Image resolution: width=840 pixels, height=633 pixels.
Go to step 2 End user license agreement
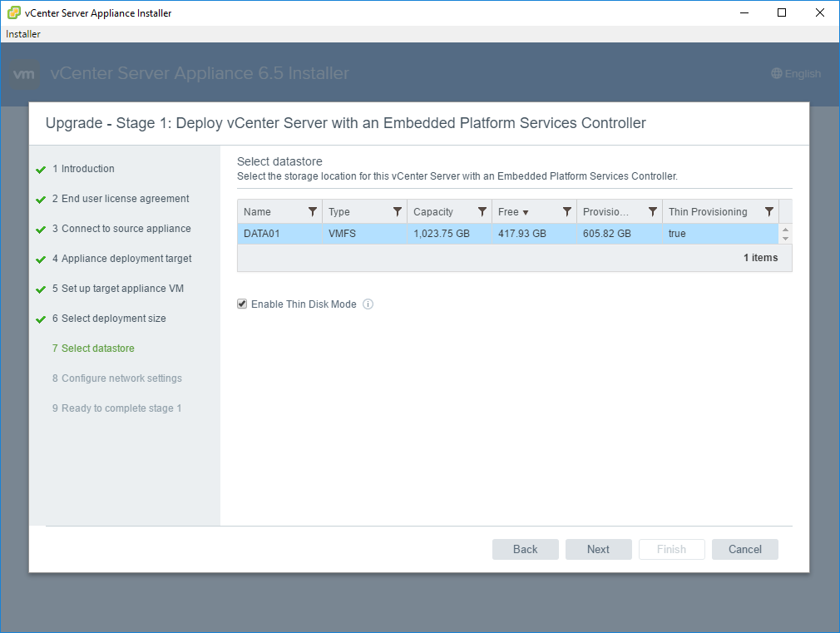coord(121,198)
